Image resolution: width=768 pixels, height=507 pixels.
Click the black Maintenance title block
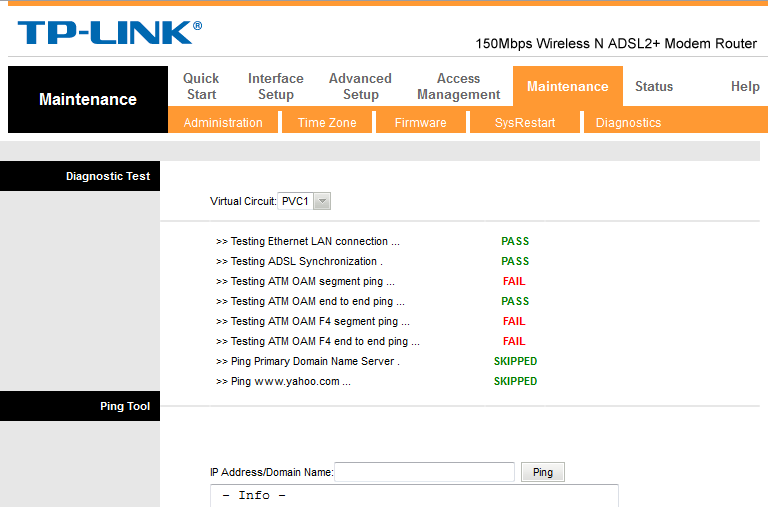[x=88, y=99]
